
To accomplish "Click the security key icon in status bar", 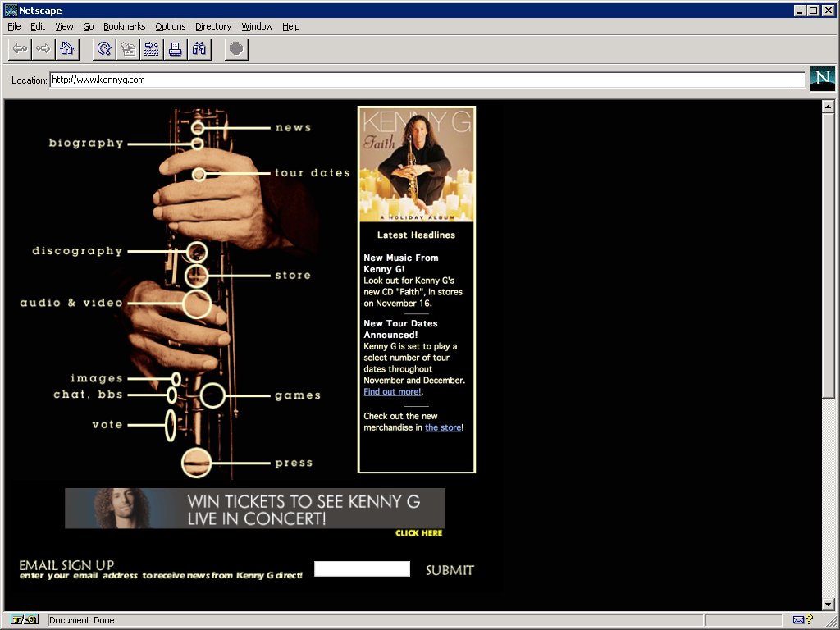I will pos(25,620).
